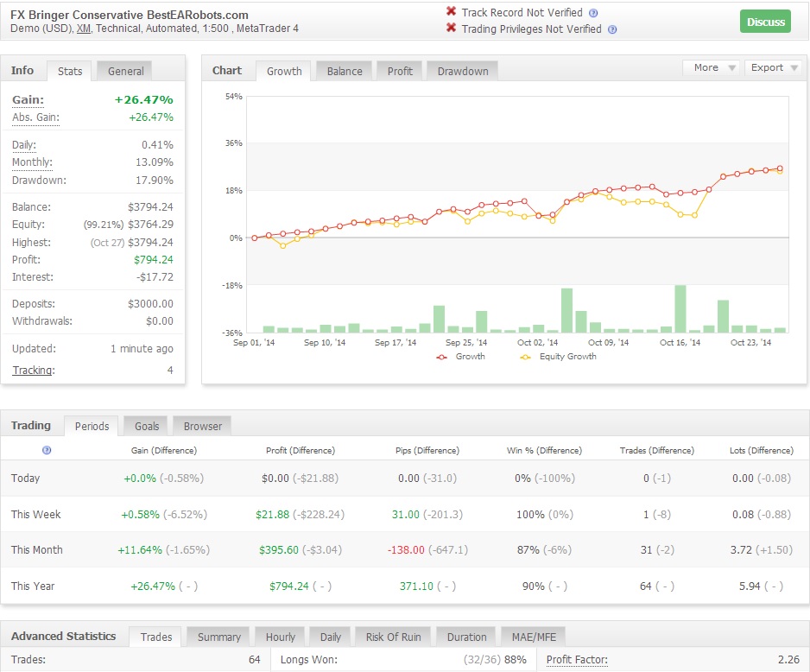The width and height of the screenshot is (810, 672).
Task: Click the Deposits value $3000.00
Action: (x=150, y=304)
